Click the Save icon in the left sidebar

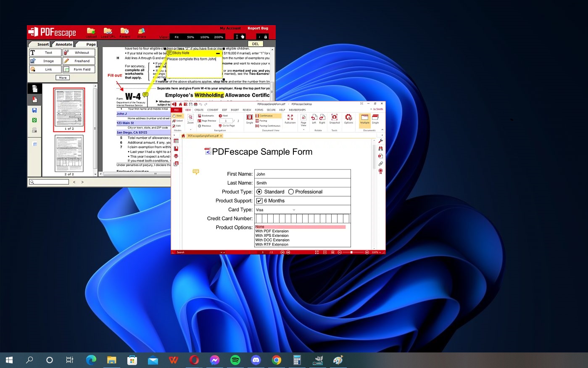[x=34, y=110]
